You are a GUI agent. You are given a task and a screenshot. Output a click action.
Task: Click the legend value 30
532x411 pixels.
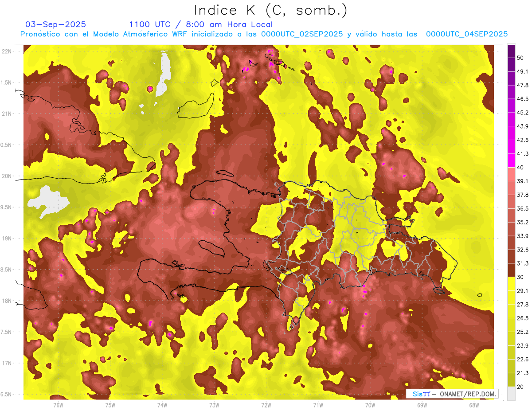[x=520, y=277]
